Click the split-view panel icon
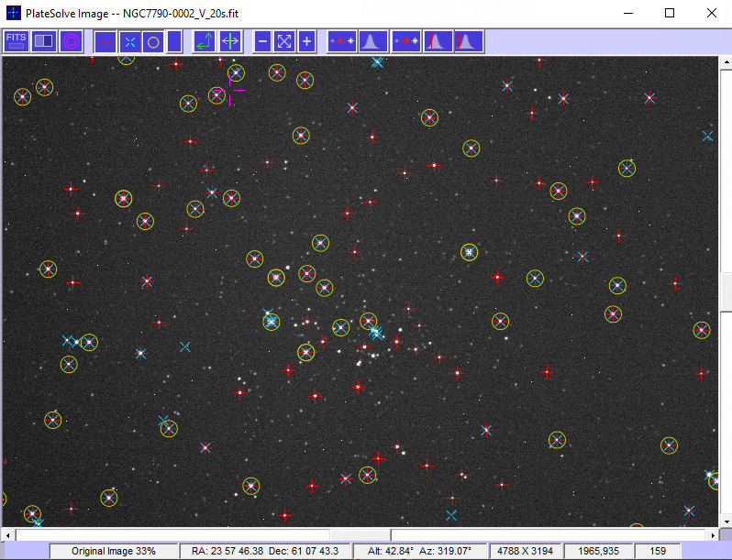This screenshot has width=732, height=560. pos(43,41)
